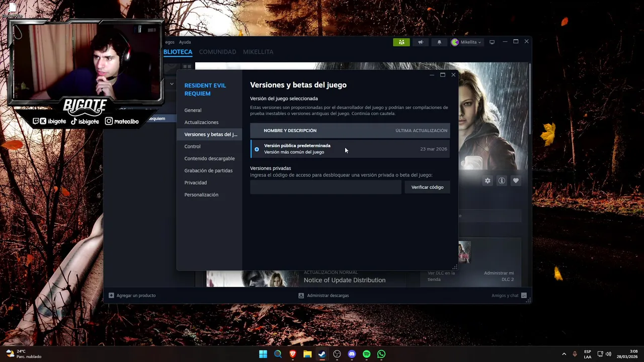Open Steam announcements megaphone icon
The height and width of the screenshot is (362, 644).
[421, 42]
